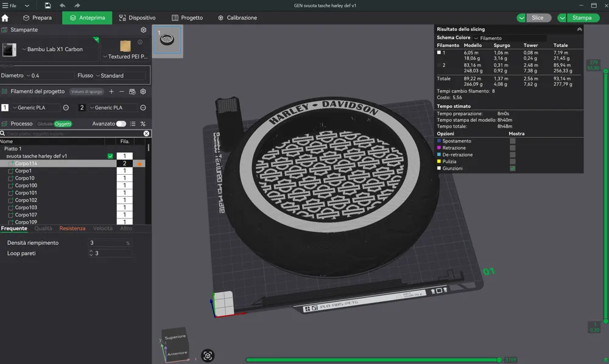Select plate 1 thumbnail

167,40
